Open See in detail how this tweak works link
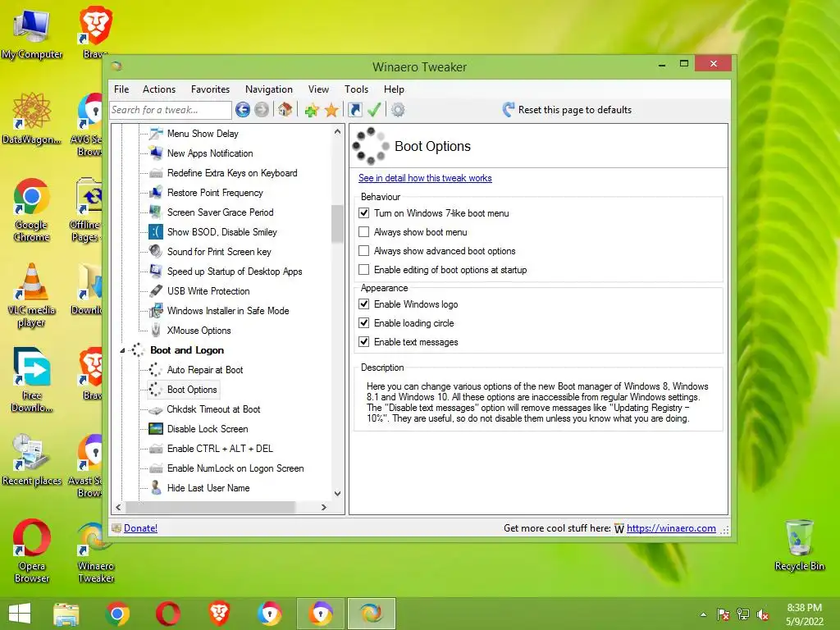 [425, 178]
